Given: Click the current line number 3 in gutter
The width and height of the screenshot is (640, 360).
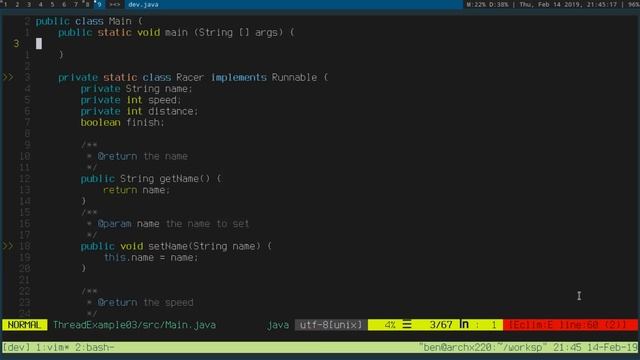Looking at the screenshot, I should tap(16, 44).
